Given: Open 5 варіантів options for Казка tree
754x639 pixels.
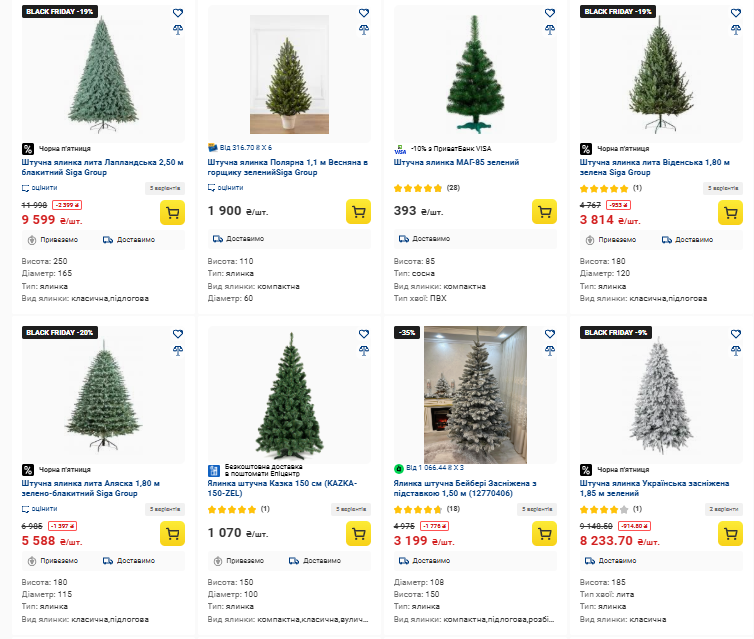Looking at the screenshot, I should click(352, 508).
